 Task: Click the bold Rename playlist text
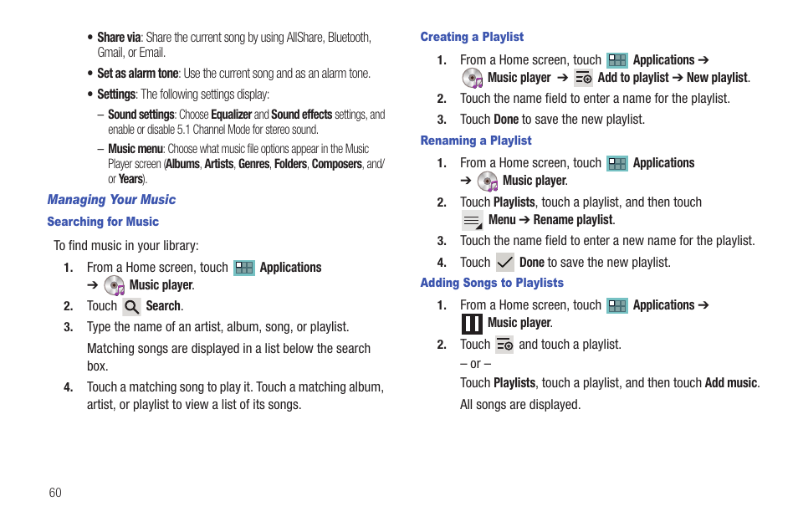[572, 220]
